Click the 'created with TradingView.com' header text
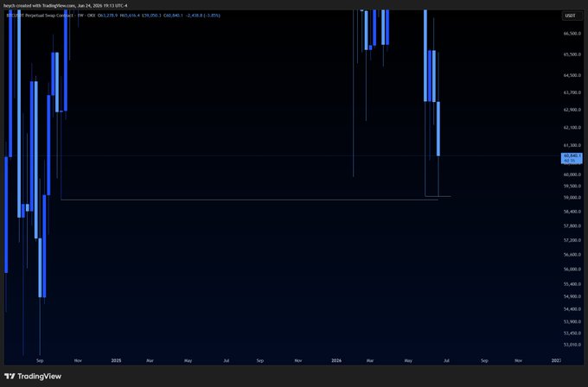588x387 pixels. [45, 6]
